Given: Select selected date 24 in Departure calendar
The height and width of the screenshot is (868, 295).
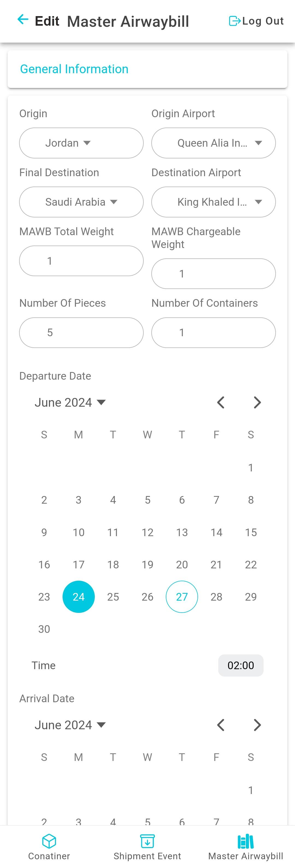Looking at the screenshot, I should tap(79, 597).
